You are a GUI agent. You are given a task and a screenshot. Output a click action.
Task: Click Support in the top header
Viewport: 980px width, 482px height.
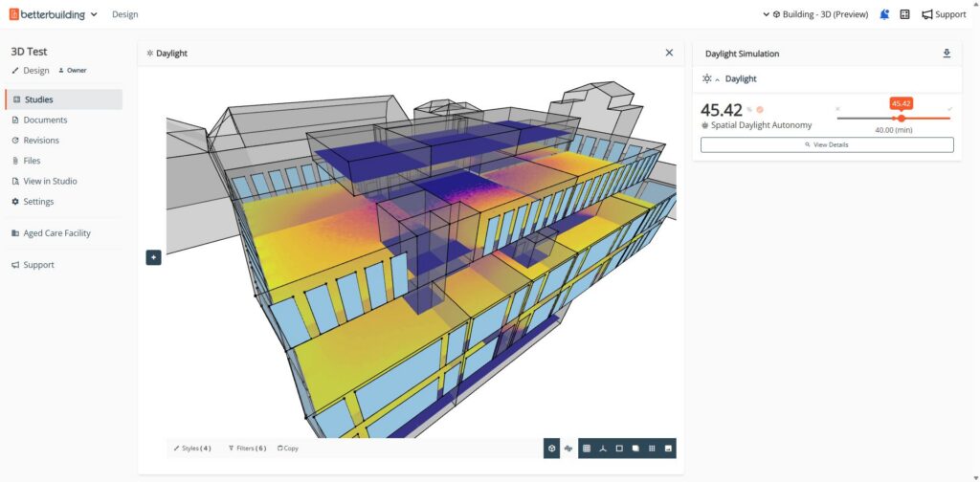(945, 14)
